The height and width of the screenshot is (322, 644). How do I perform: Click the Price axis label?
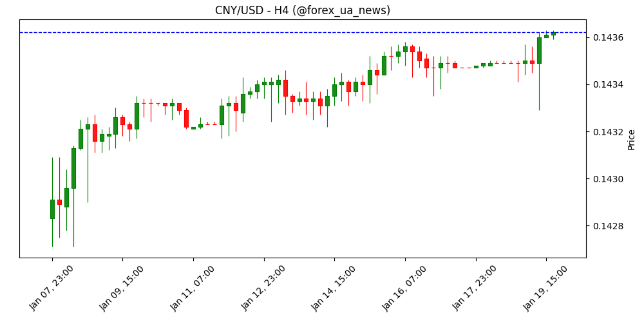point(631,139)
